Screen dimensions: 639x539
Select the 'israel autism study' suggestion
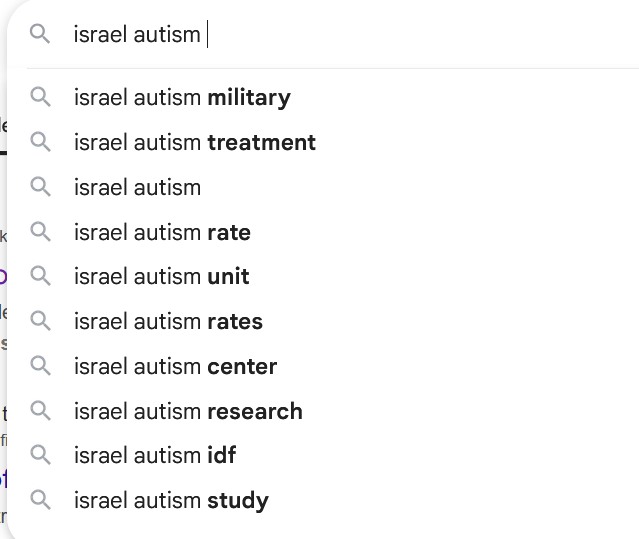pos(171,501)
